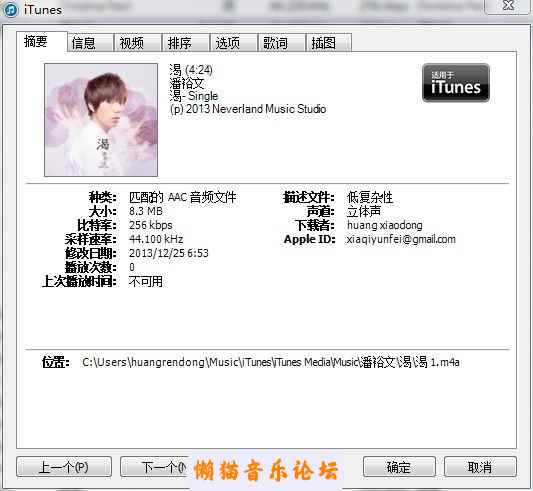Click the iTunes logo icon in title bar
The width and height of the screenshot is (533, 491).
coord(10,10)
